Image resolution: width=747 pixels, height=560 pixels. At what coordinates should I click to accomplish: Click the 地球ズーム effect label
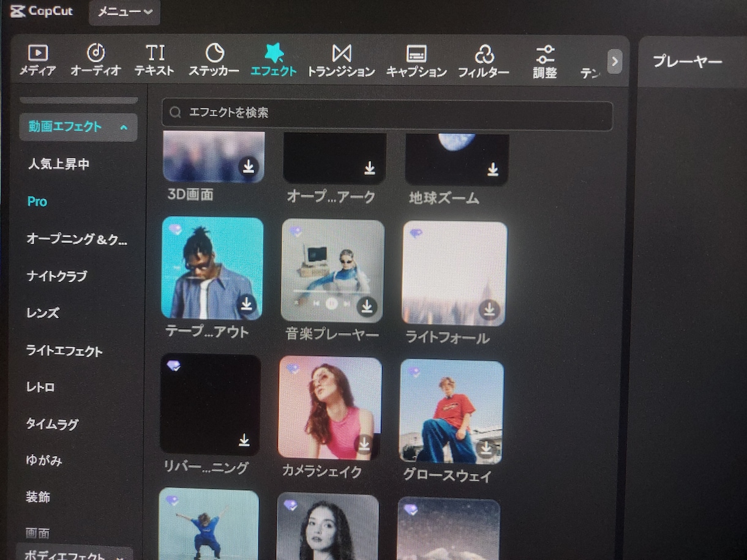pyautogui.click(x=445, y=198)
